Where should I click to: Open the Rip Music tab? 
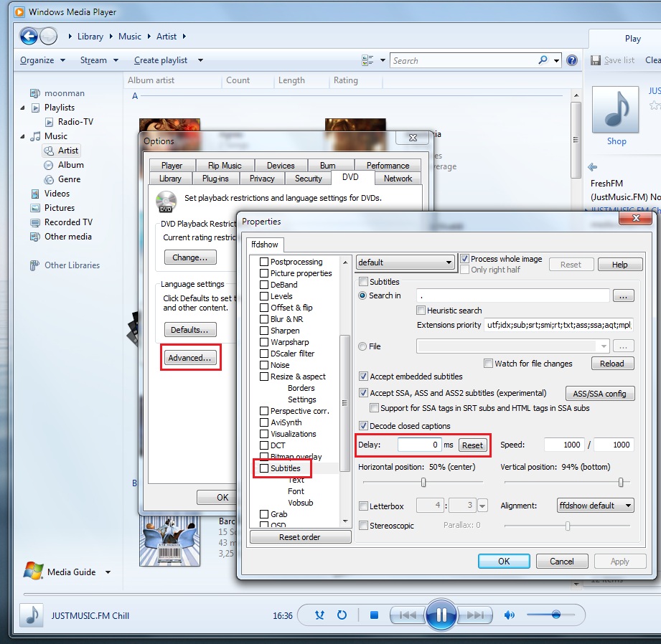coord(225,166)
